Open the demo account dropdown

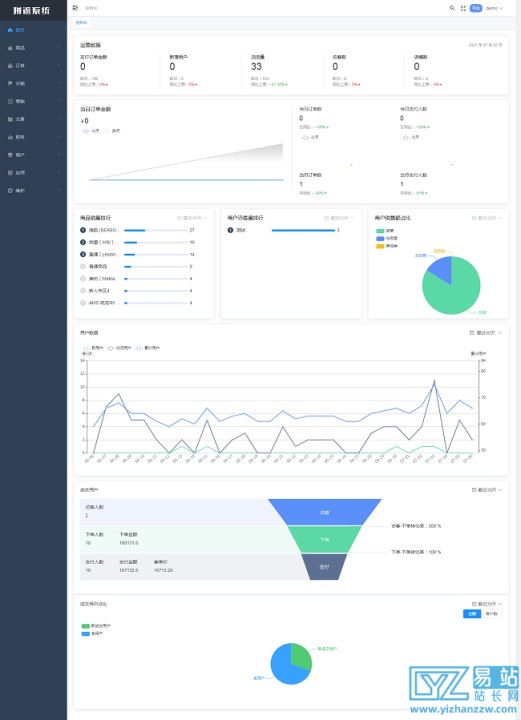pos(494,8)
